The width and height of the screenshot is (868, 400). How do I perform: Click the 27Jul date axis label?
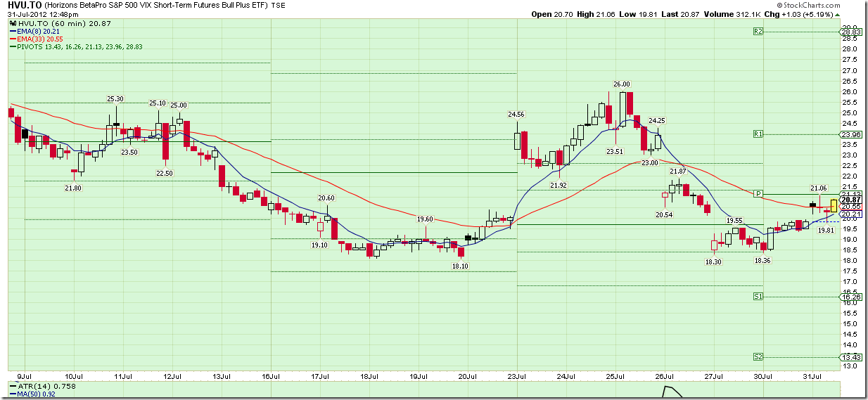pos(714,376)
